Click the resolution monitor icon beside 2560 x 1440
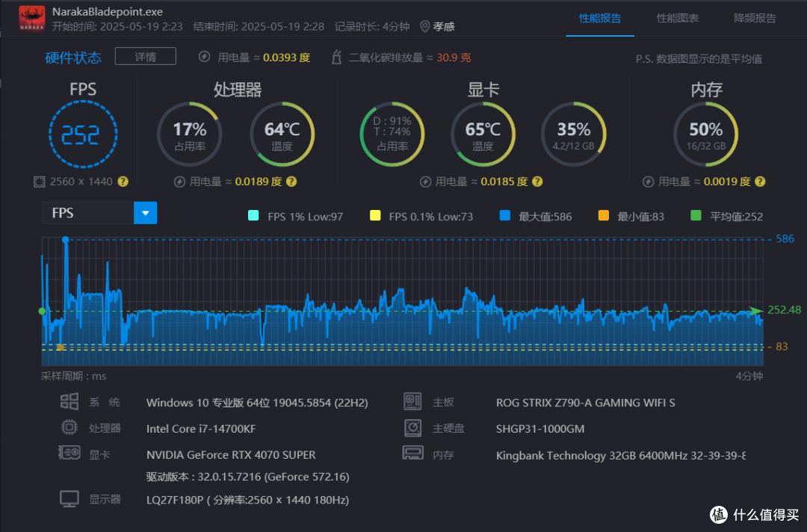 (39, 182)
